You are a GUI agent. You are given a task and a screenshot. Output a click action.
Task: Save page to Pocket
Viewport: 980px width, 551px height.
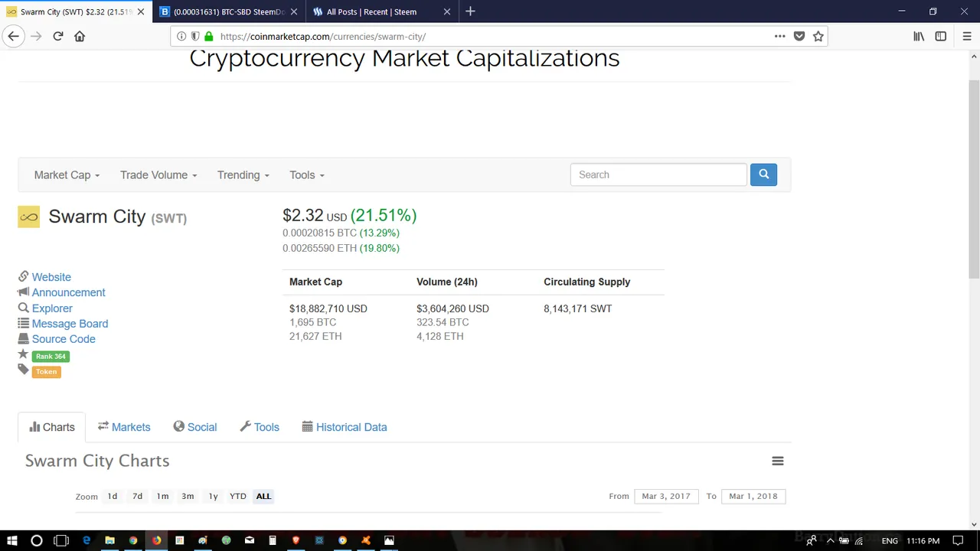click(x=799, y=36)
